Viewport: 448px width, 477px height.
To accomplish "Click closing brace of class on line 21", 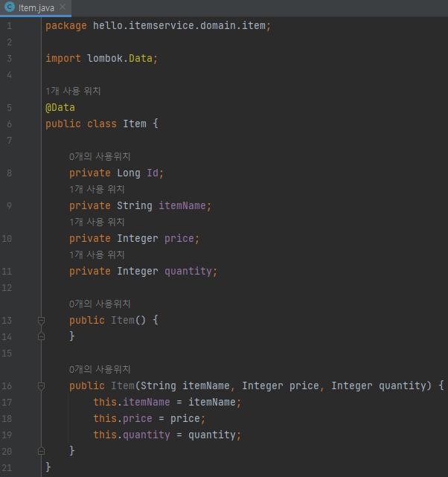I will point(48,467).
